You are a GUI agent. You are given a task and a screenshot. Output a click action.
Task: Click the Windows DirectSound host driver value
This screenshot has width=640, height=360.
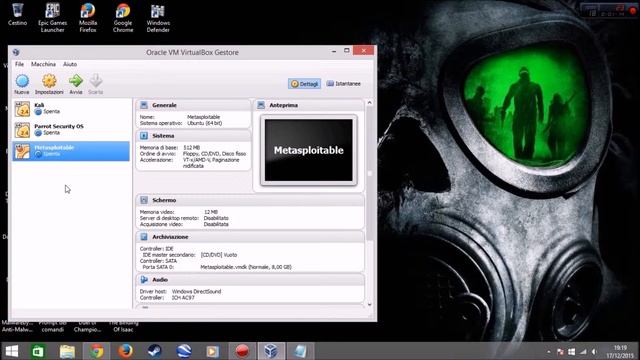click(196, 291)
